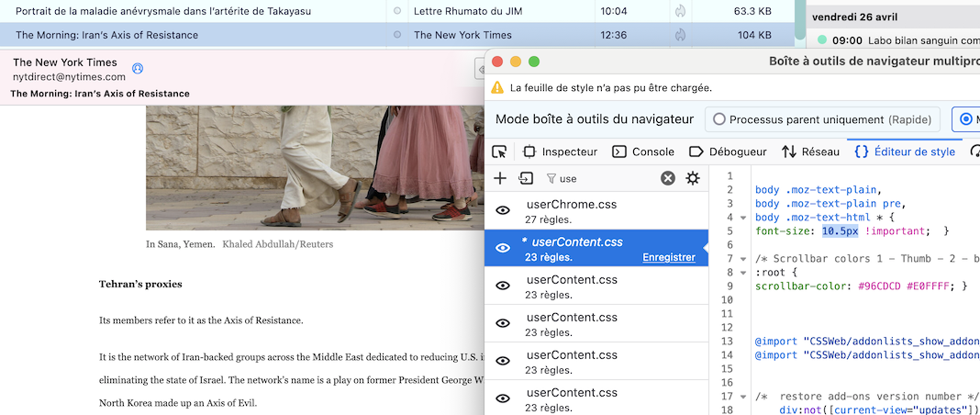Click the style sheet filter input field
Viewport: 980px width, 415px height.
click(x=606, y=178)
